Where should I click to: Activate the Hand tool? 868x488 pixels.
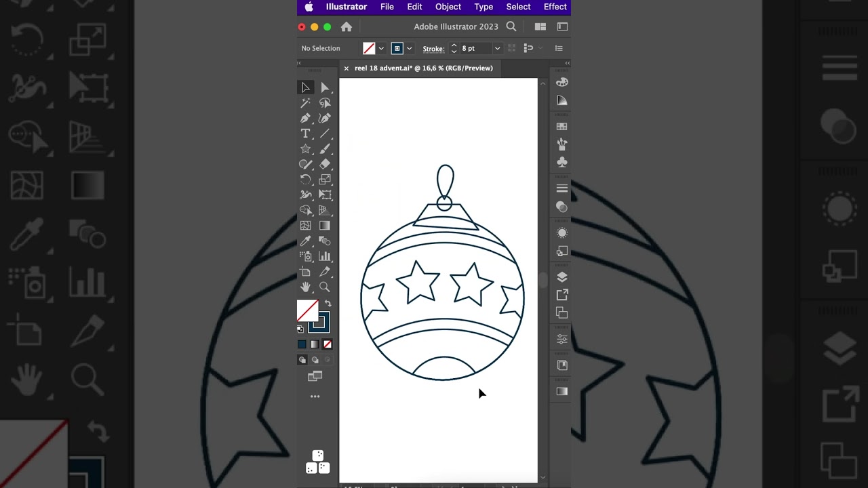306,287
